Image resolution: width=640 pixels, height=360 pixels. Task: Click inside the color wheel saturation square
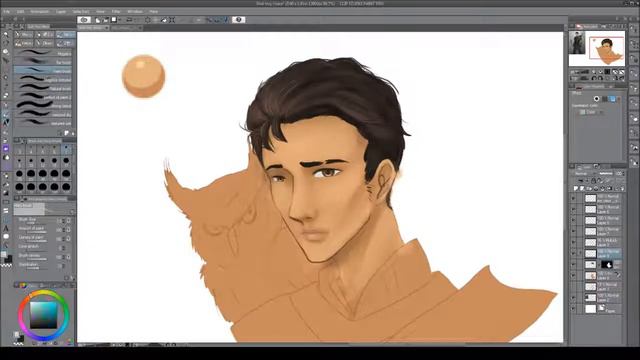pos(43,315)
